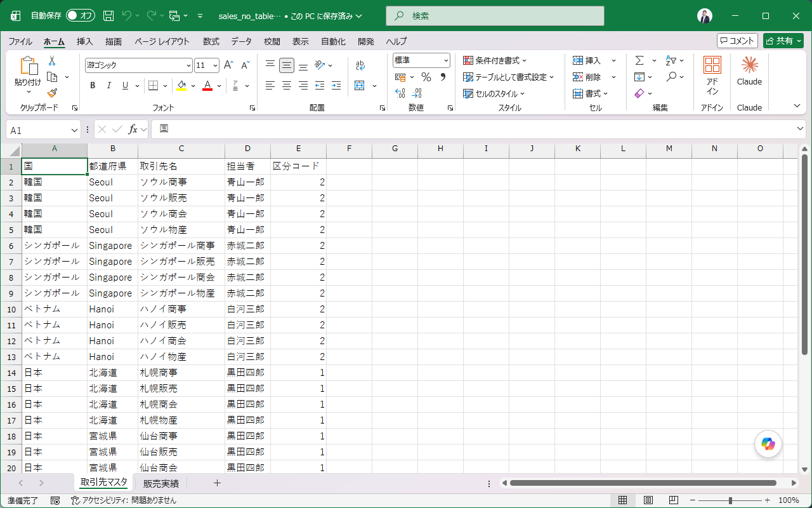The image size is (812, 508).
Task: Expand the formula bar
Action: pyautogui.click(x=800, y=130)
